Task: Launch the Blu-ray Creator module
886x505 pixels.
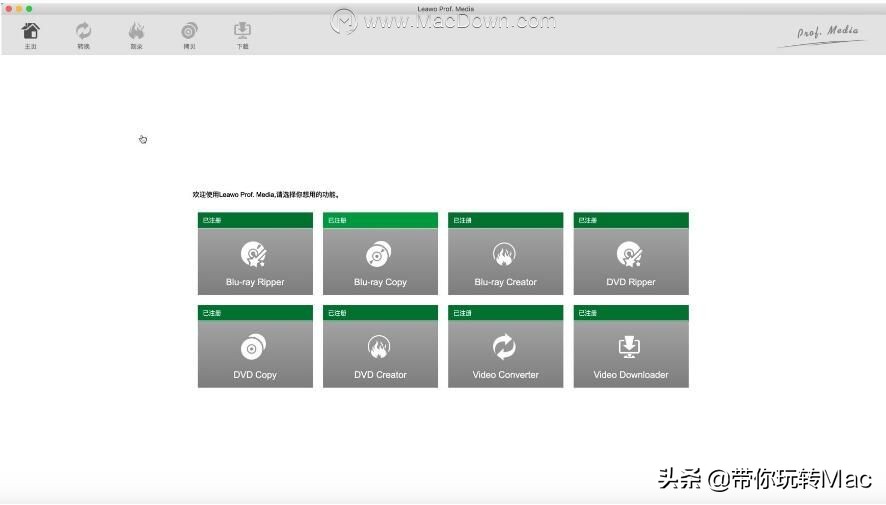Action: click(506, 254)
